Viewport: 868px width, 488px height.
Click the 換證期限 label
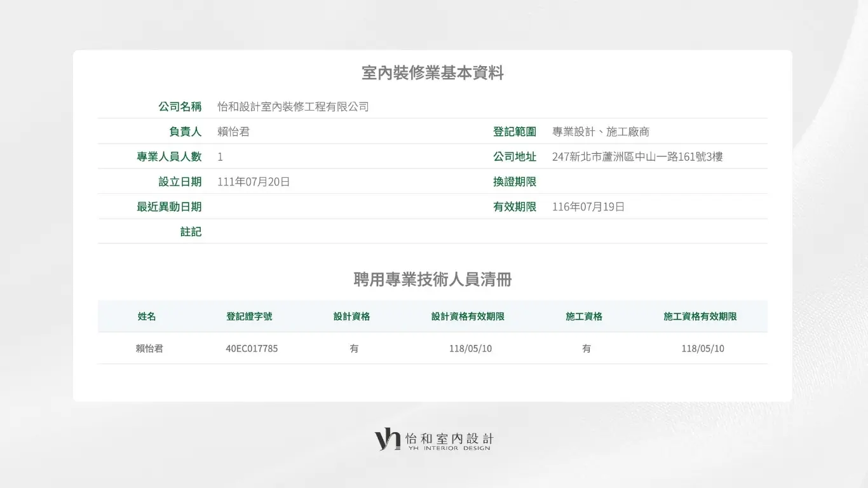[x=515, y=182]
